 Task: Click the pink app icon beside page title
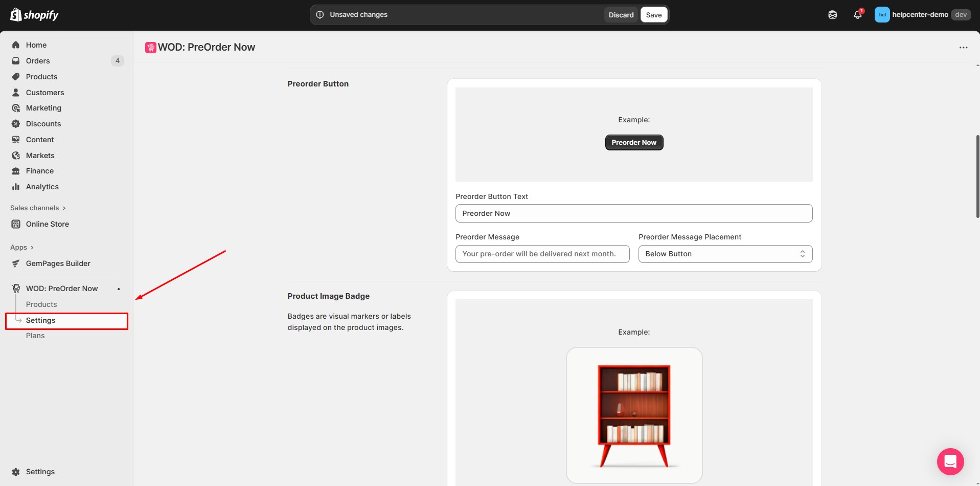pos(151,48)
